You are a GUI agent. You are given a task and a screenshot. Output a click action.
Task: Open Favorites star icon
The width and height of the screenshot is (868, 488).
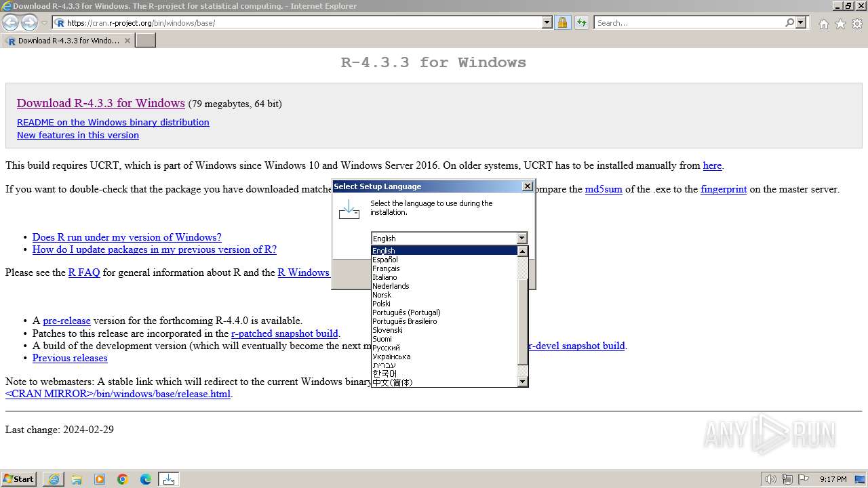(840, 24)
